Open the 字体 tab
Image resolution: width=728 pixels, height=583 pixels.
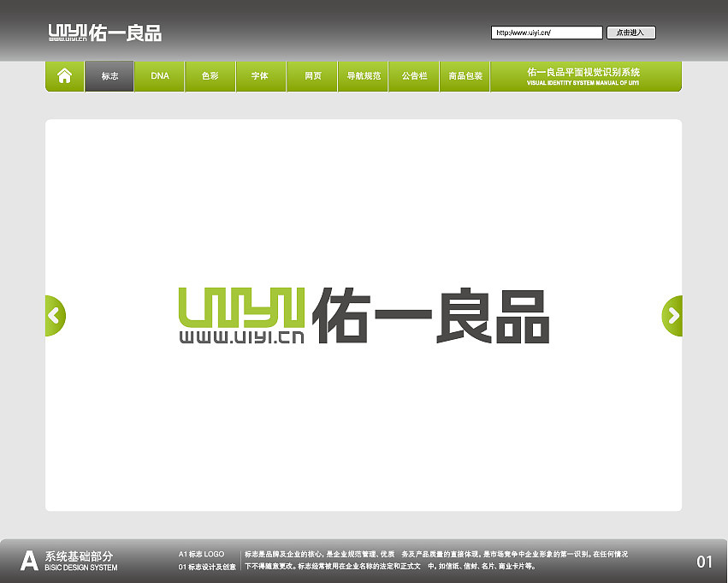pos(260,76)
